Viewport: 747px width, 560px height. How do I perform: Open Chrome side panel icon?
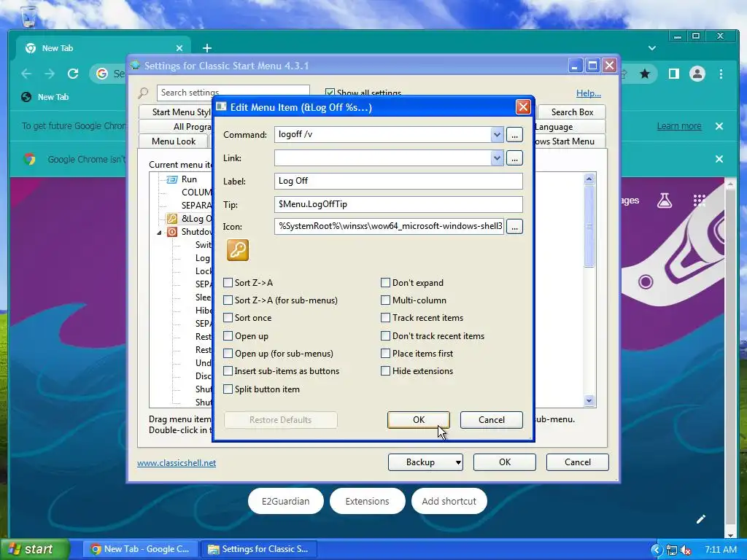click(x=673, y=74)
